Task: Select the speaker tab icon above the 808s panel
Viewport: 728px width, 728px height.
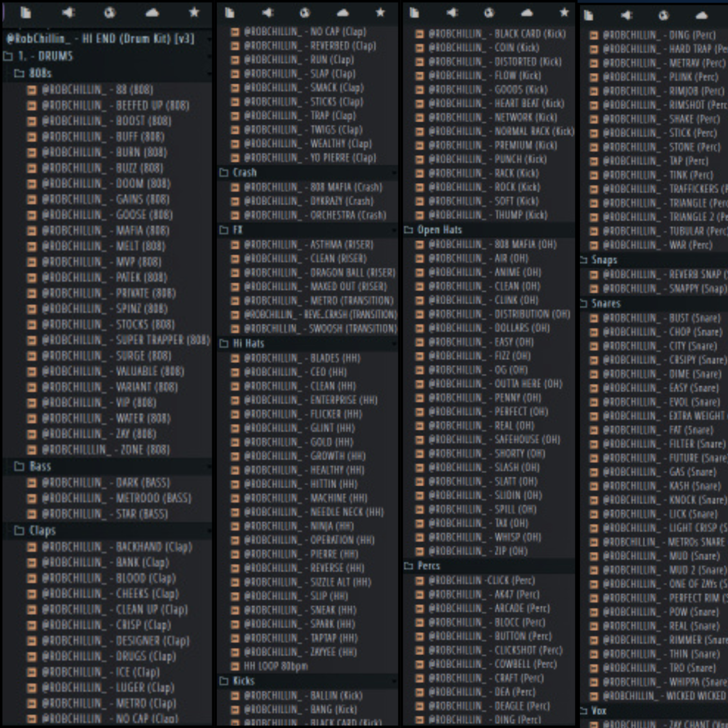Action: pyautogui.click(x=68, y=12)
